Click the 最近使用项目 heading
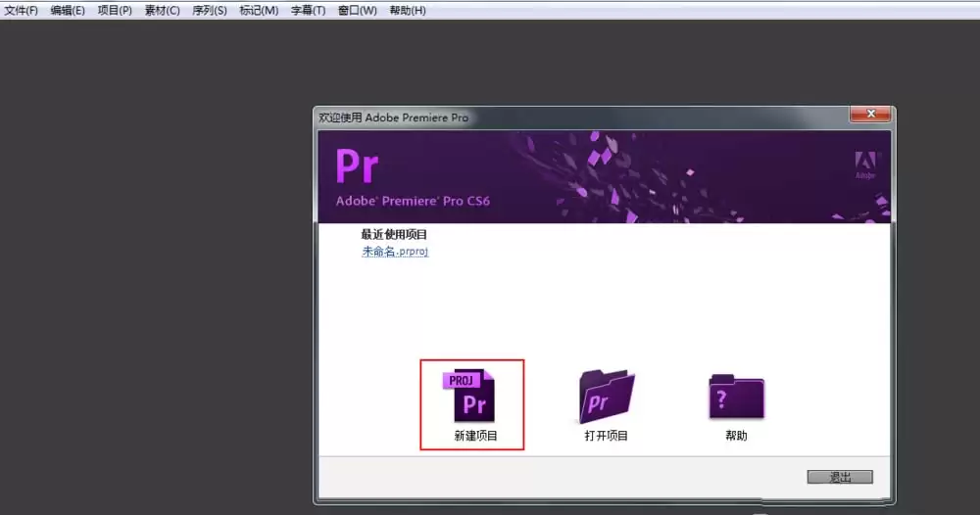The image size is (980, 515). pos(394,235)
